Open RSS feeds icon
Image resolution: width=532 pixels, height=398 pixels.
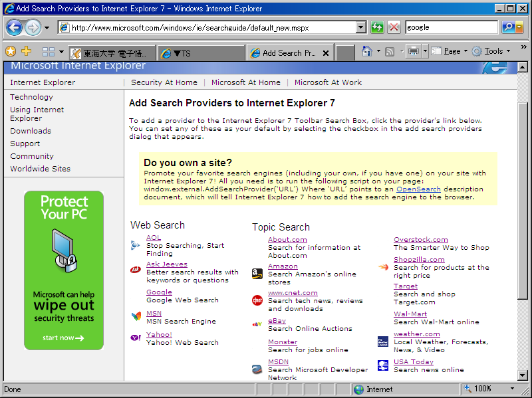click(x=390, y=52)
